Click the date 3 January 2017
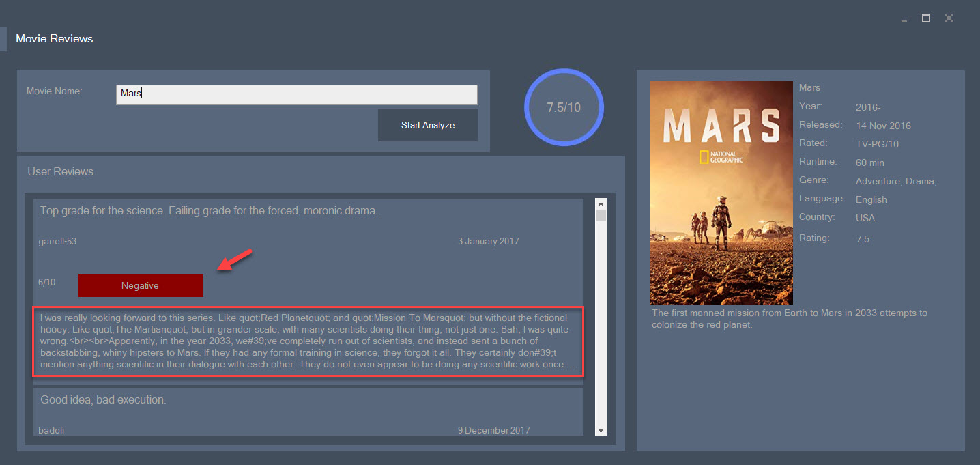 tap(489, 241)
